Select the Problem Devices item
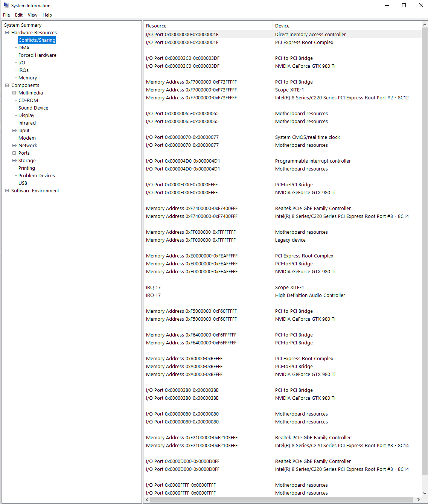This screenshot has height=504, width=428. click(37, 176)
